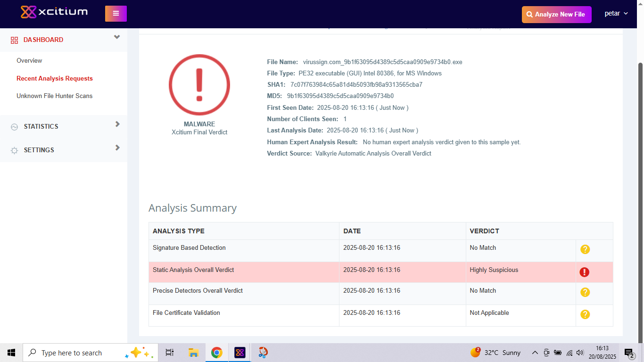Image resolution: width=644 pixels, height=362 pixels.
Task: Go to Unknown File Hunter Scans
Action: (x=55, y=96)
